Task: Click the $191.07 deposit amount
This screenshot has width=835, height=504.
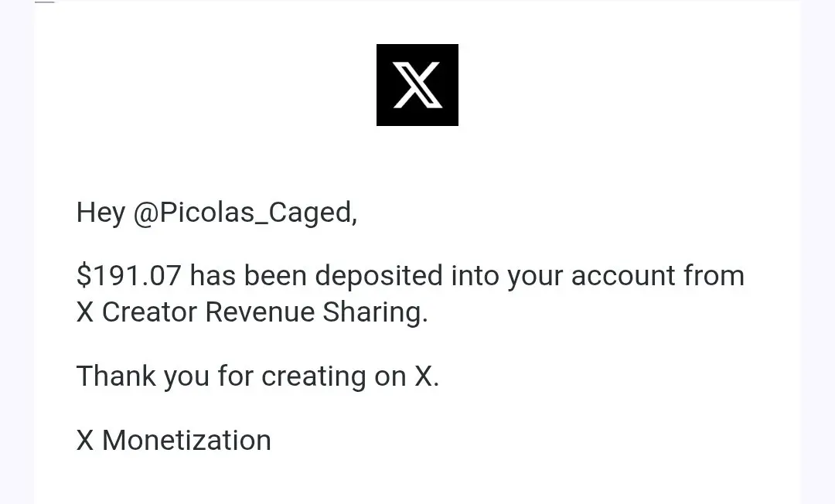Action: pos(129,276)
